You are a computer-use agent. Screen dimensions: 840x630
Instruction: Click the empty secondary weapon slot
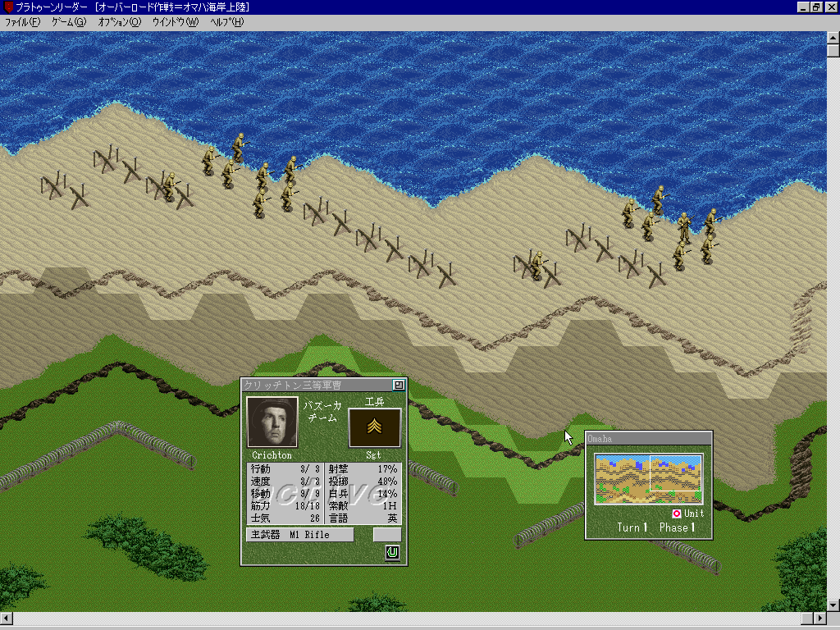tap(387, 535)
